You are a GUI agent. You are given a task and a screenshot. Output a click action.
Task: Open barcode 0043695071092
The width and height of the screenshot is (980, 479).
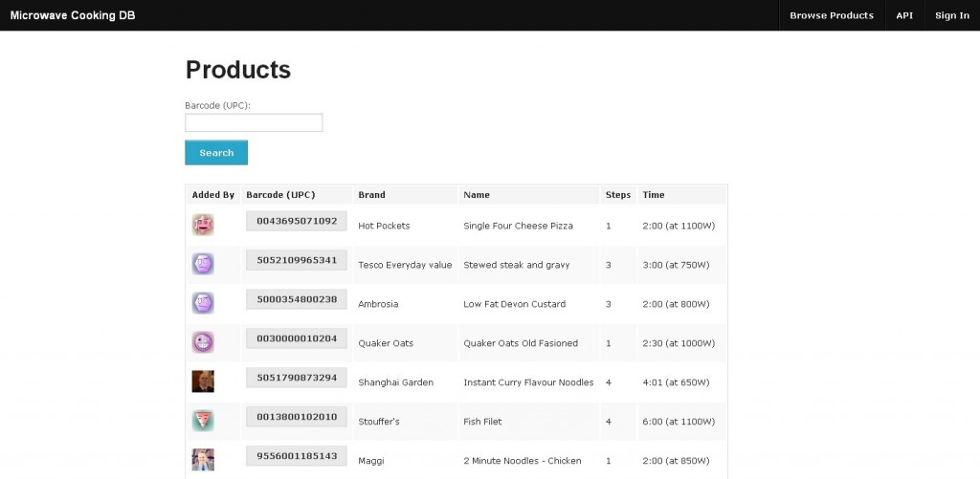(297, 221)
